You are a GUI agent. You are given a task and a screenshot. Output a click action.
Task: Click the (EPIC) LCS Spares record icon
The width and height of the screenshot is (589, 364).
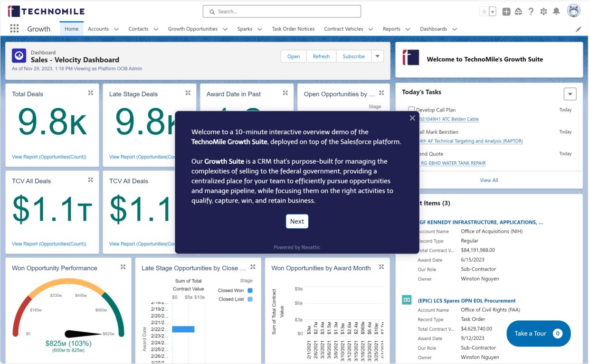(x=407, y=300)
